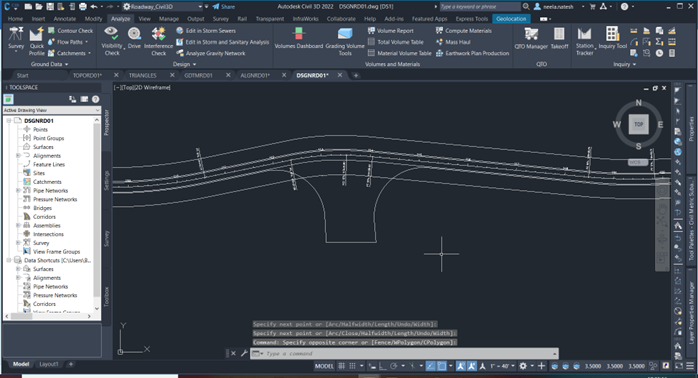698x378 pixels.
Task: Toggle grid display in status bar
Action: click(x=341, y=366)
